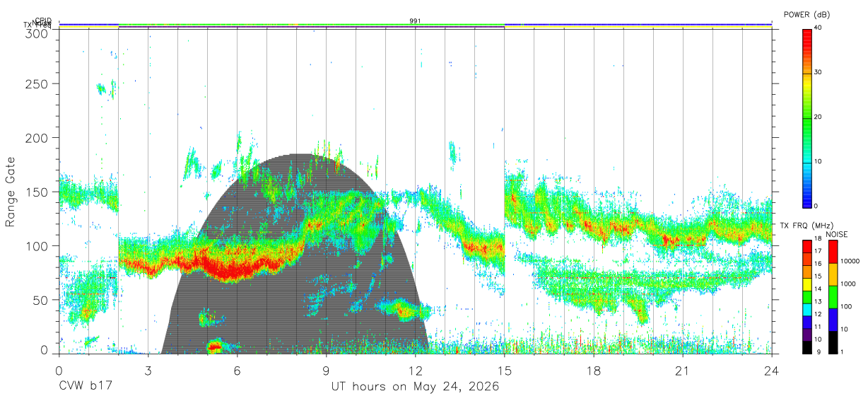Click the 100 label on noise scale
The width and height of the screenshot is (868, 401).
coord(845,306)
